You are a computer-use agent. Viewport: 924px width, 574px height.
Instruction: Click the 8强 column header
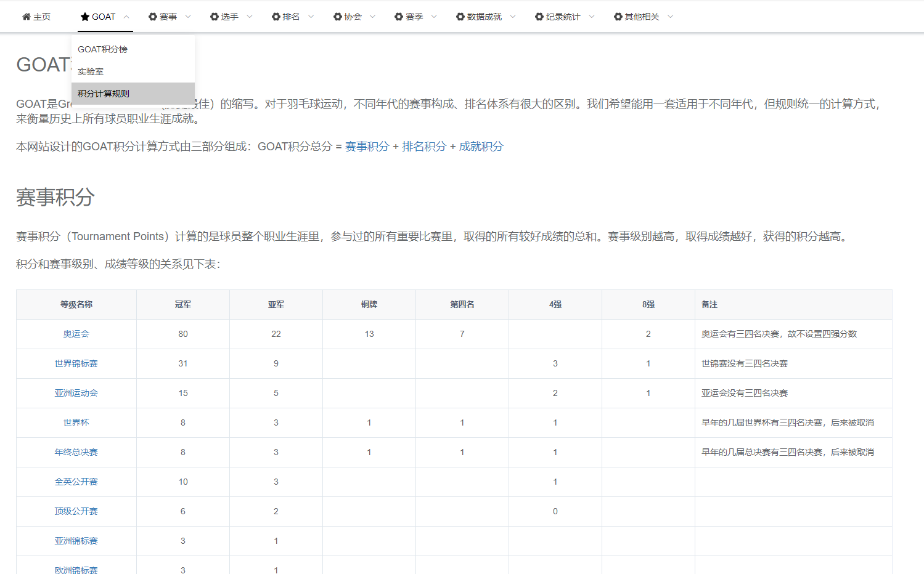[648, 304]
